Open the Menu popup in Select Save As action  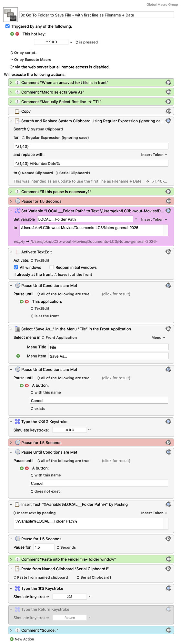click(158, 337)
